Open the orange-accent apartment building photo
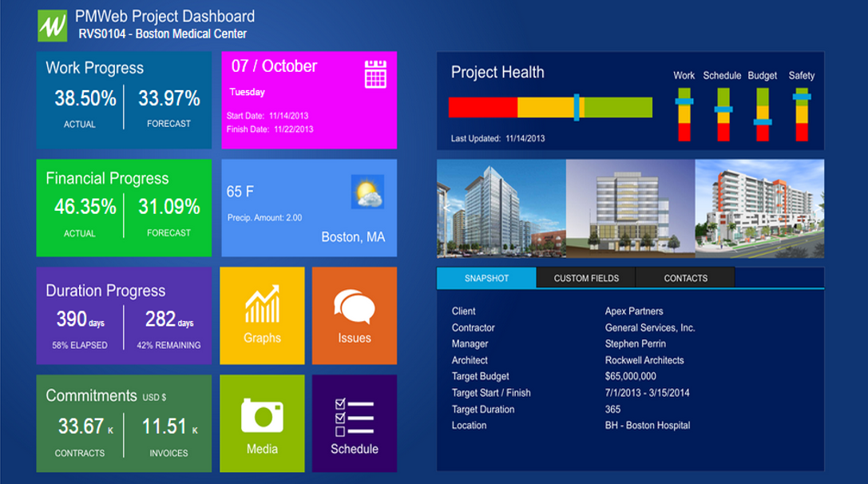868x484 pixels. point(759,208)
